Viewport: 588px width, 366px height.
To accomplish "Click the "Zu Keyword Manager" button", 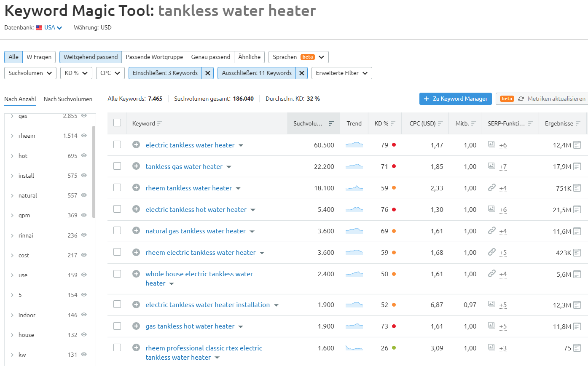I will [455, 99].
